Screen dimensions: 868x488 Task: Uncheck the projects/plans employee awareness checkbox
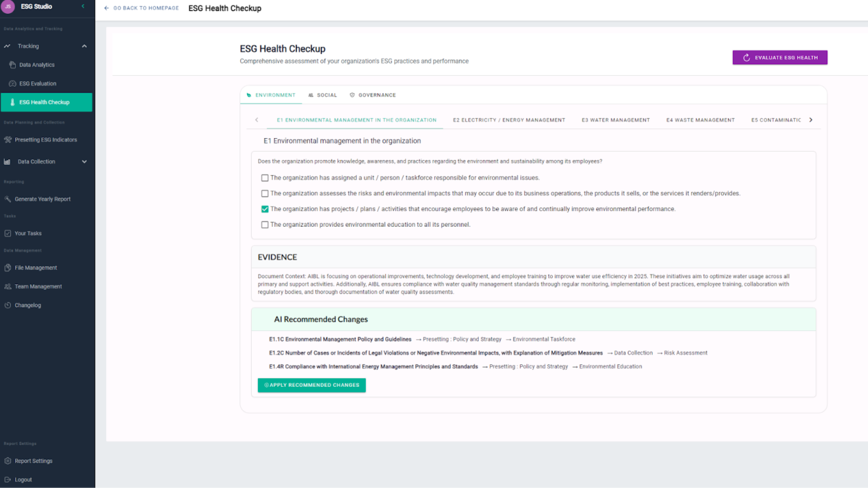coord(265,209)
